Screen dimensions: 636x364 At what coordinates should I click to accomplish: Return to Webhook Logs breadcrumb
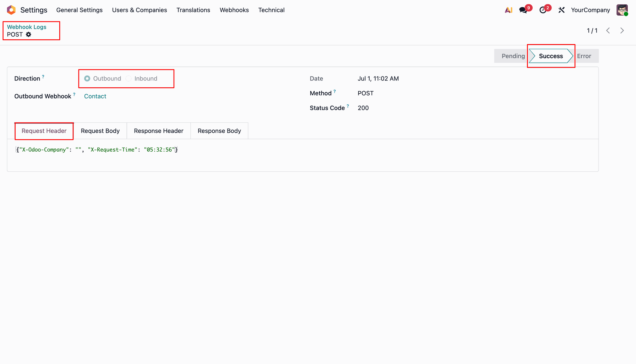pyautogui.click(x=26, y=27)
